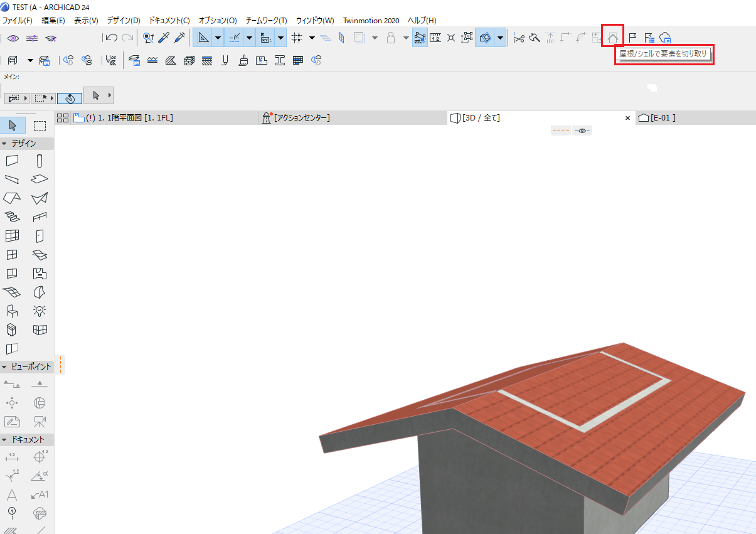The height and width of the screenshot is (534, 756).
Task: Switch to アクションセンター tab
Action: (353, 118)
